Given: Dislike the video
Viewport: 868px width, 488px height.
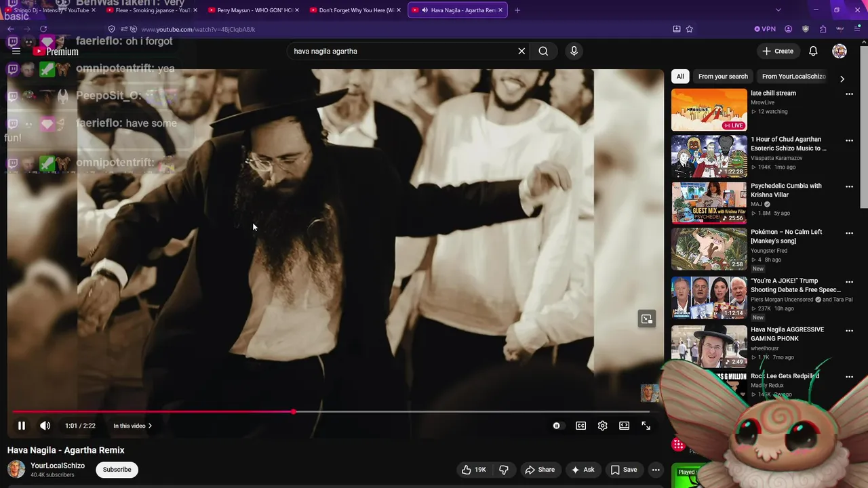Looking at the screenshot, I should click(504, 470).
